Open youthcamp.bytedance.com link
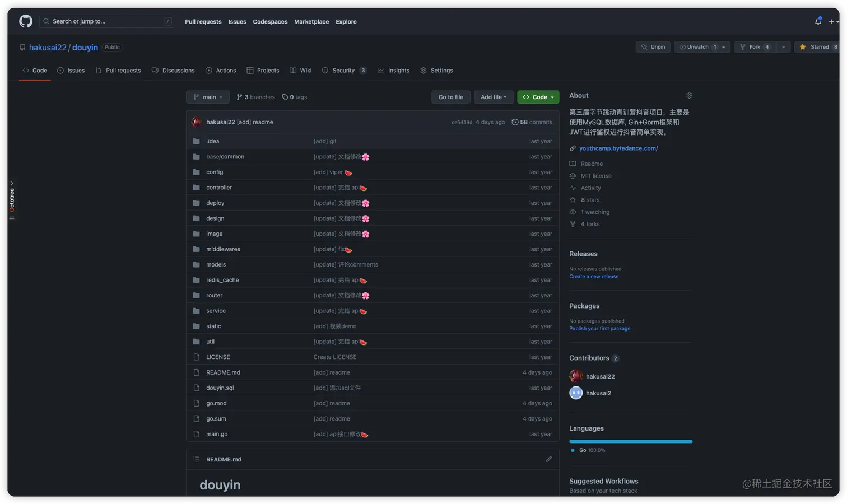The image size is (847, 504). point(618,148)
